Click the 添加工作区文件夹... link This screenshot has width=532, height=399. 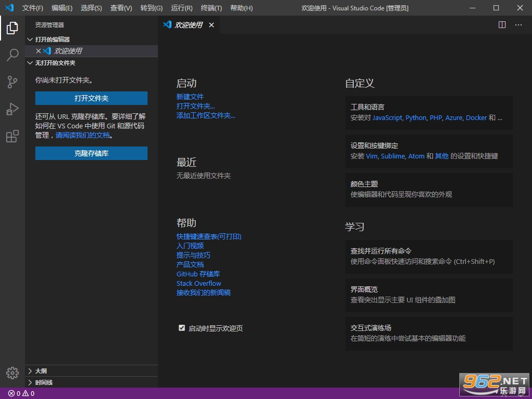[x=206, y=115]
